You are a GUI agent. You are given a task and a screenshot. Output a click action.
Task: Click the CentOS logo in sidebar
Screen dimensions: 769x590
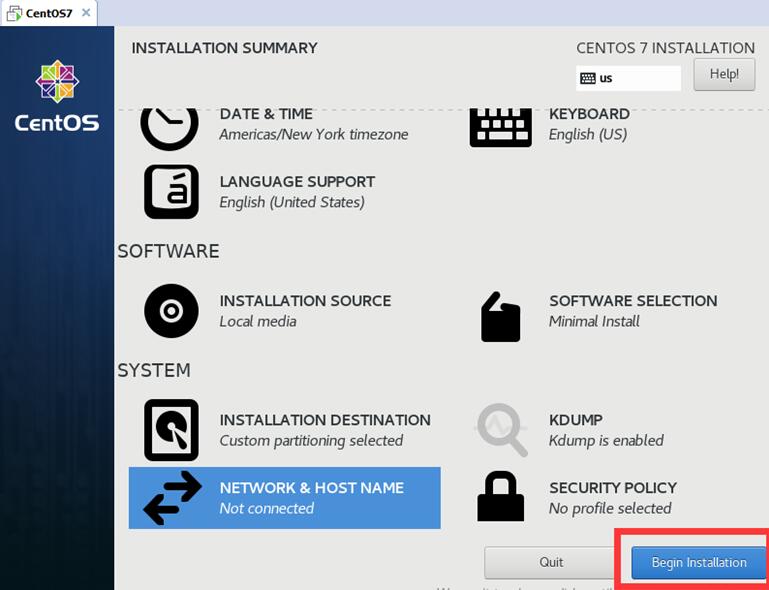click(57, 96)
